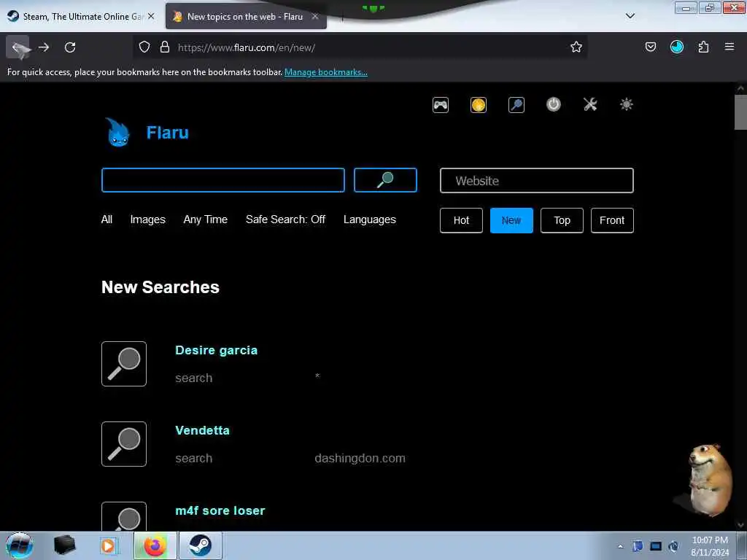The height and width of the screenshot is (560, 747).
Task: Open the game controller icon on Flaru header
Action: tap(440, 105)
